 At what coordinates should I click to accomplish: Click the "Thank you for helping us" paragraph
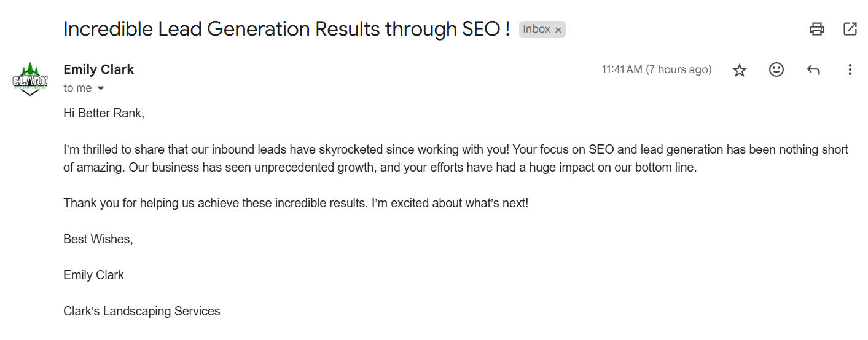pyautogui.click(x=295, y=203)
